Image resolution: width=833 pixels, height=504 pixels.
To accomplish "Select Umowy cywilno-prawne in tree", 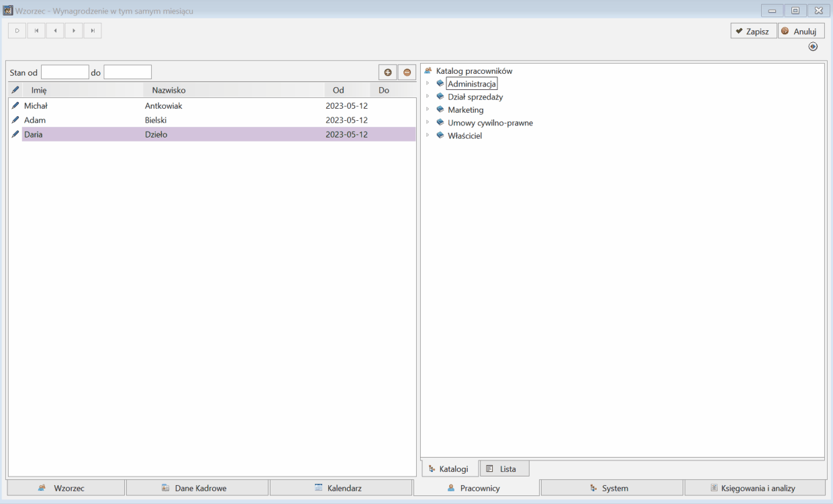I will (491, 123).
